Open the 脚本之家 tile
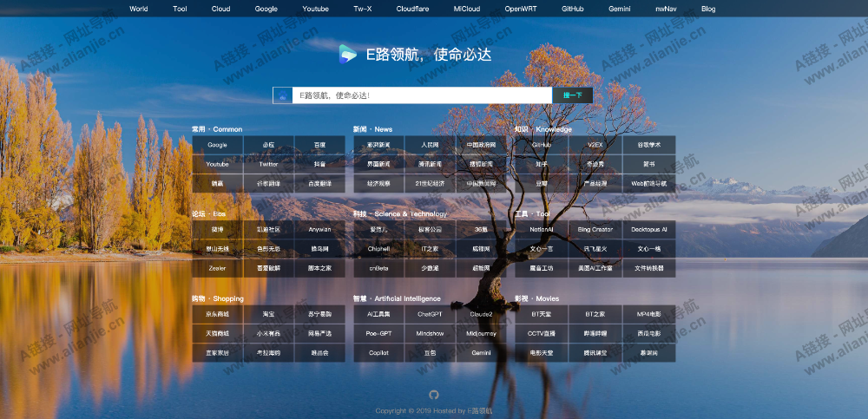This screenshot has width=868, height=419. coord(320,268)
